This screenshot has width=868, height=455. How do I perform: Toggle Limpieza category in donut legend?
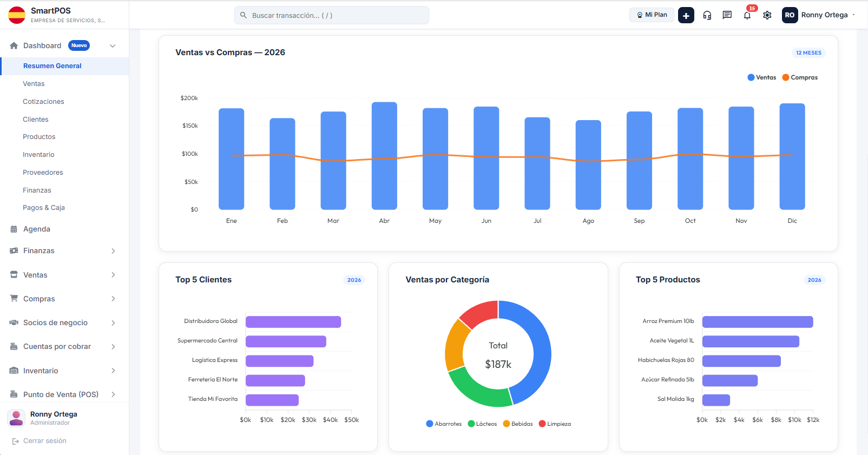click(555, 424)
